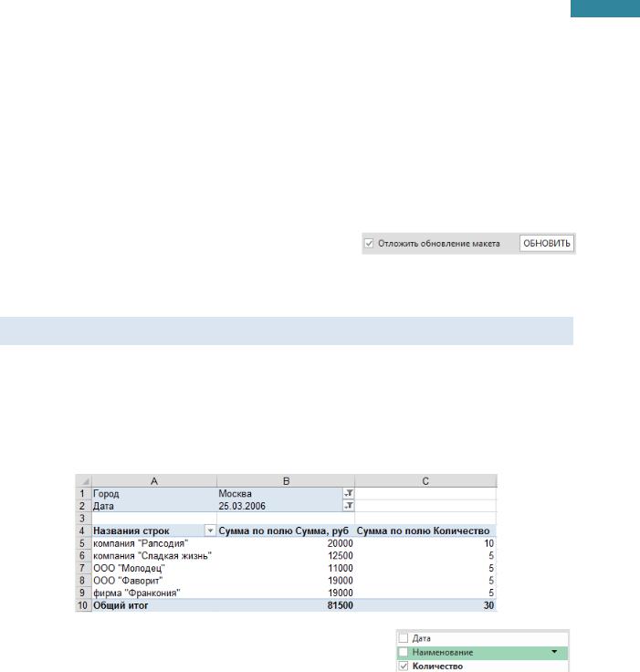
Task: Click the 'Общий итог' cell
Action: tap(154, 605)
